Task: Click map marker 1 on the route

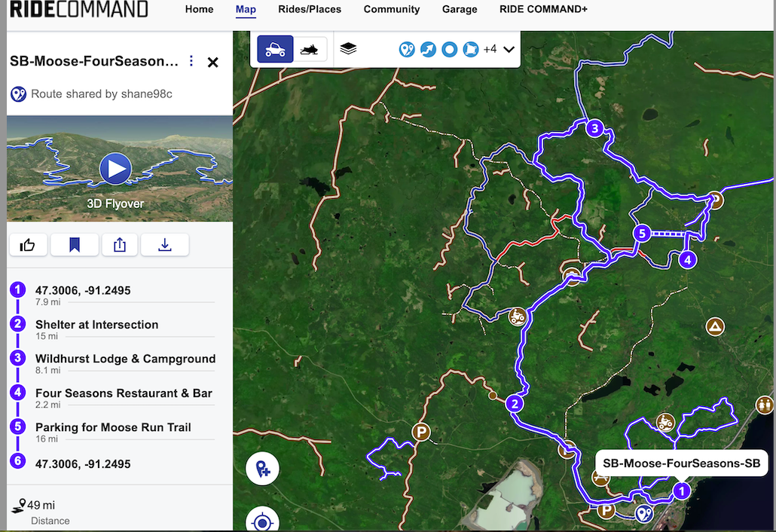Action: pyautogui.click(x=682, y=491)
